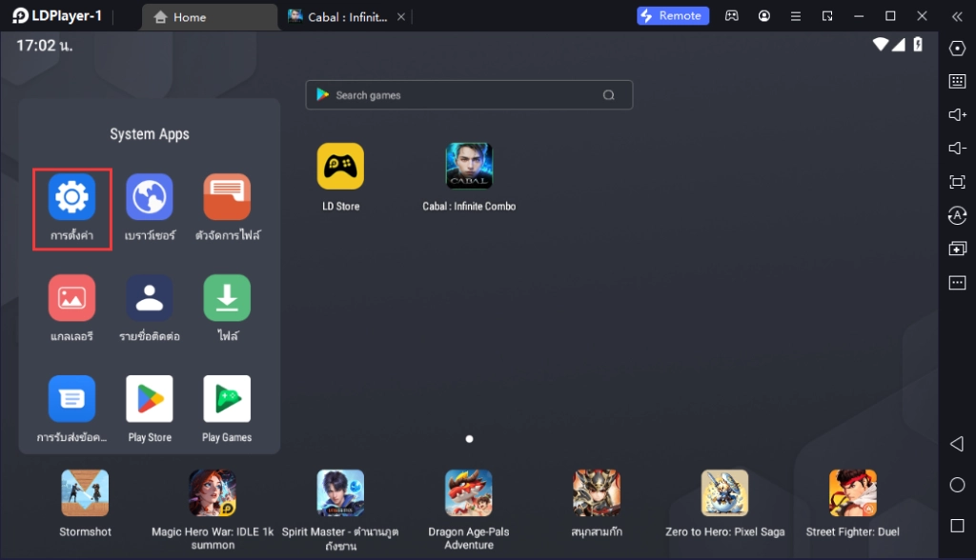Click the 17:02 clock in status bar
This screenshot has width=976, height=560.
coord(44,46)
